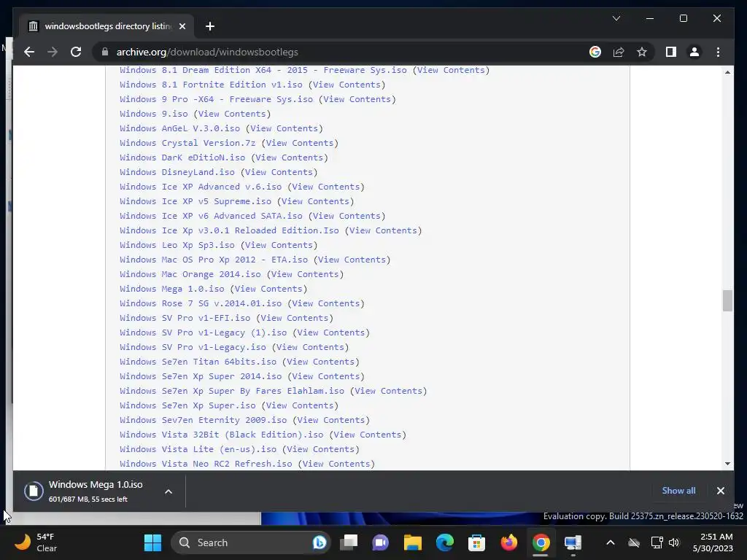Open the Google icon in address bar
Image resolution: width=747 pixels, height=560 pixels.
[x=595, y=52]
